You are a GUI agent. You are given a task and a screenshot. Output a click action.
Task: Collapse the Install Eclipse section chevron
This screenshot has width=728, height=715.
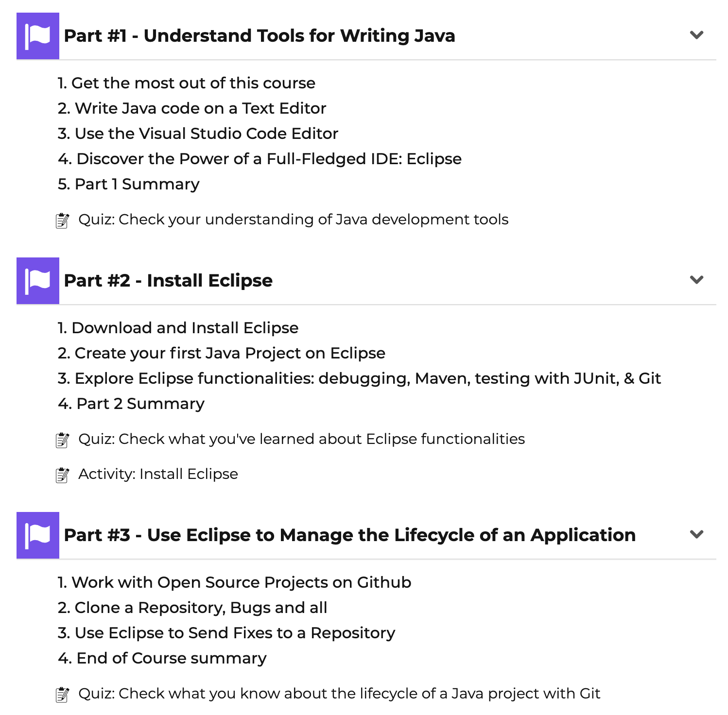[697, 280]
